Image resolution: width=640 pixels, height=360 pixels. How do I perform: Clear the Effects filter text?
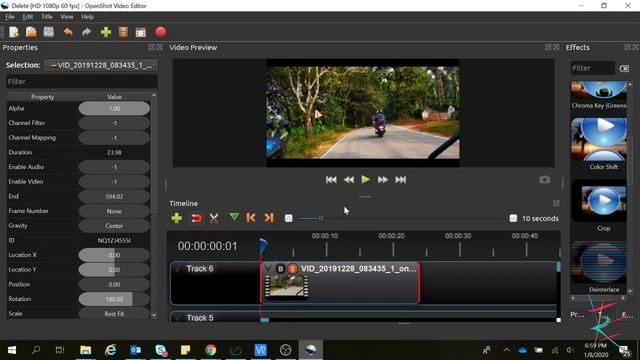624,69
